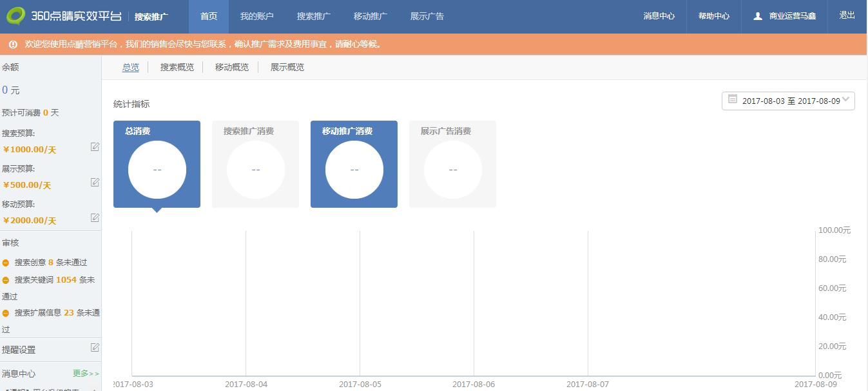This screenshot has height=391, width=868.
Task: Click calendar icon in date range picker
Action: (733, 99)
